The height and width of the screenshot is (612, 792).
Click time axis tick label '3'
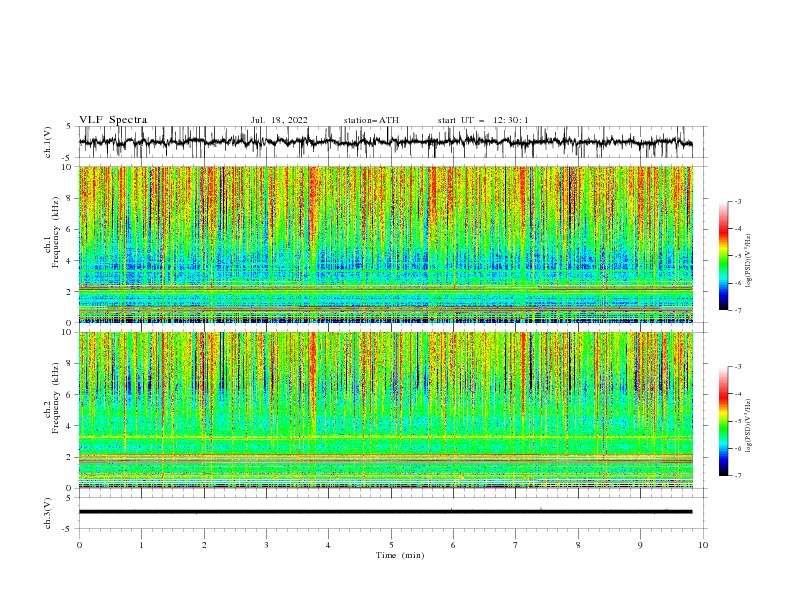(266, 545)
